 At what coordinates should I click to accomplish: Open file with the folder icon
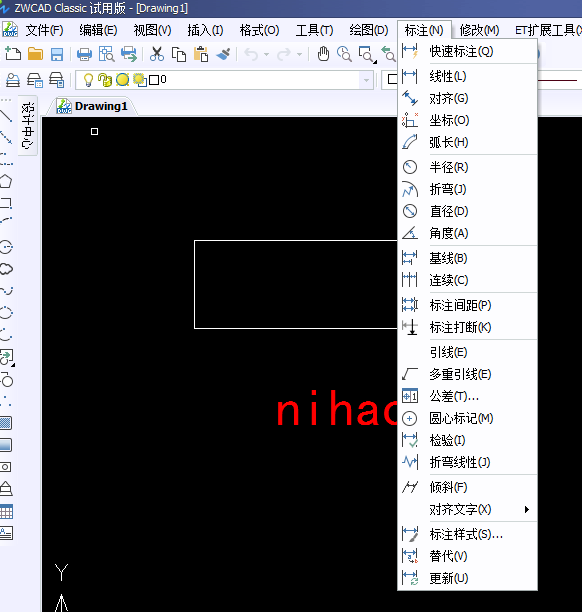[35, 54]
